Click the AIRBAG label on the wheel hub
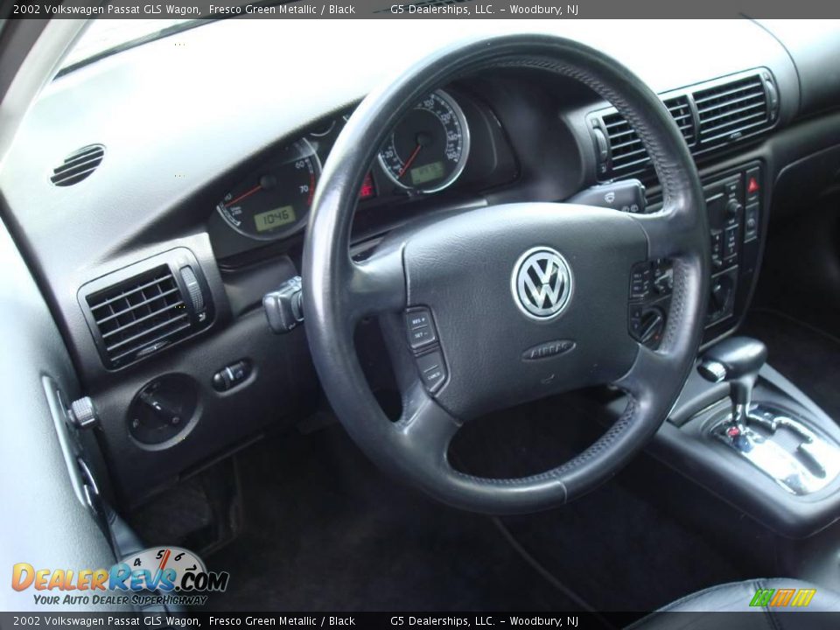840x630 pixels. [x=548, y=350]
